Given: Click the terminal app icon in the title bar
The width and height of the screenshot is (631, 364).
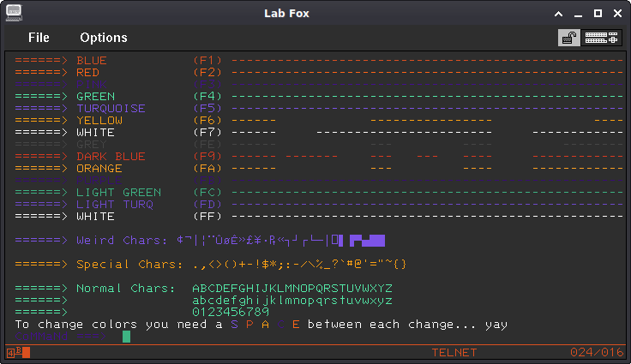Looking at the screenshot, I should tap(14, 13).
